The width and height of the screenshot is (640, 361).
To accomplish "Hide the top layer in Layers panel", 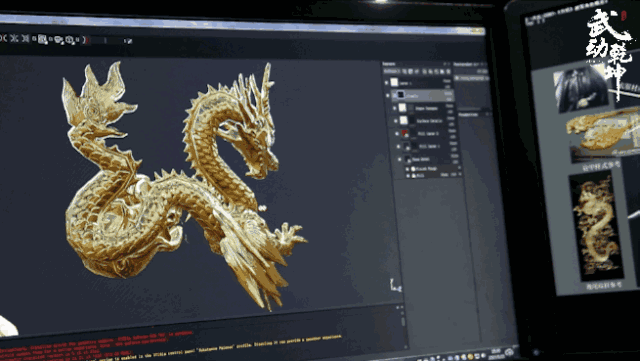I will coord(387,83).
